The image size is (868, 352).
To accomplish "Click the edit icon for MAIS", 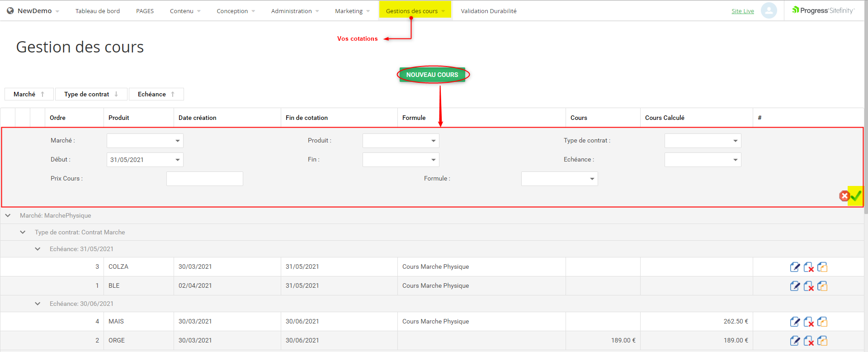I will (x=795, y=322).
